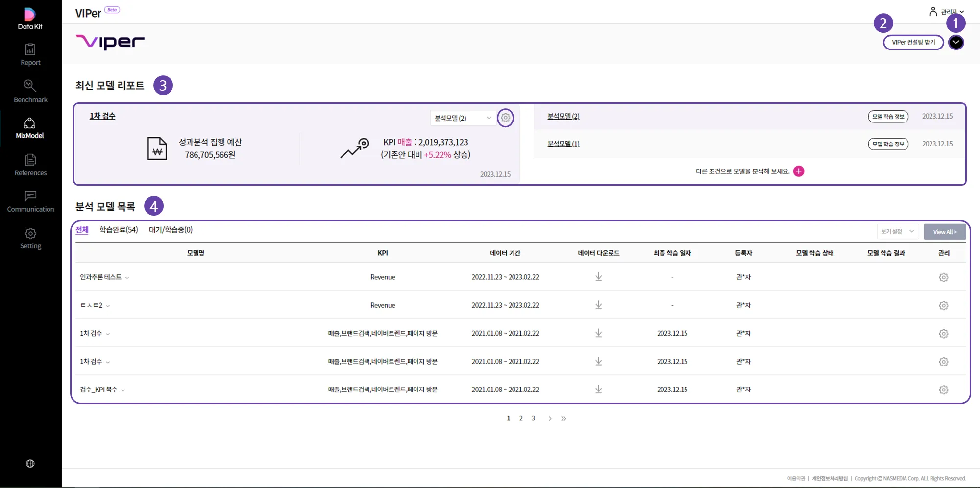
Task: Download data for 검수_KPI 복수
Action: click(598, 389)
